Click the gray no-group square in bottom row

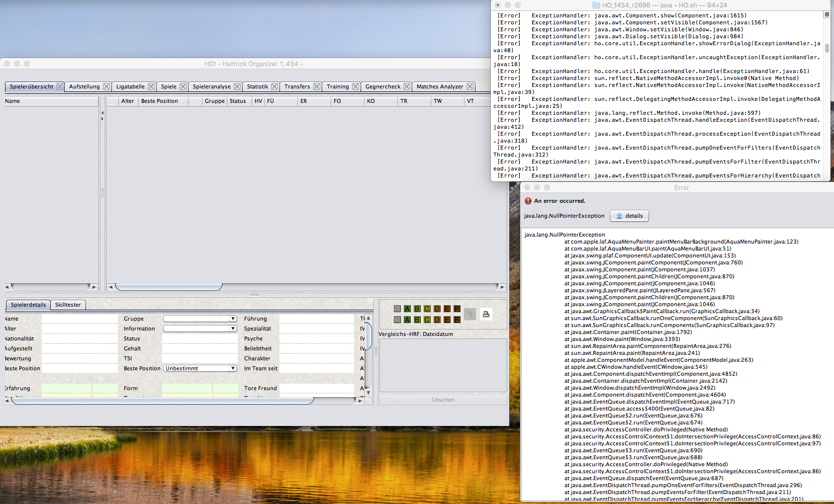(x=397, y=320)
